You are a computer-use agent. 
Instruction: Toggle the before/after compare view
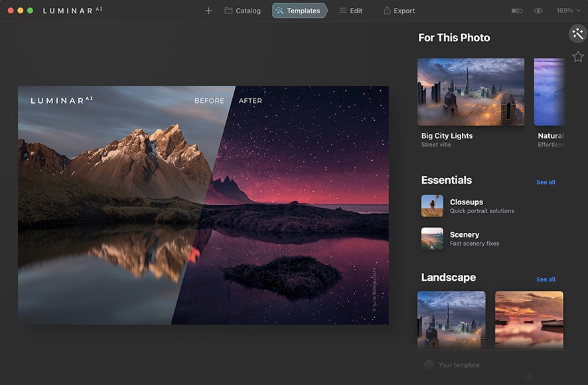517,11
